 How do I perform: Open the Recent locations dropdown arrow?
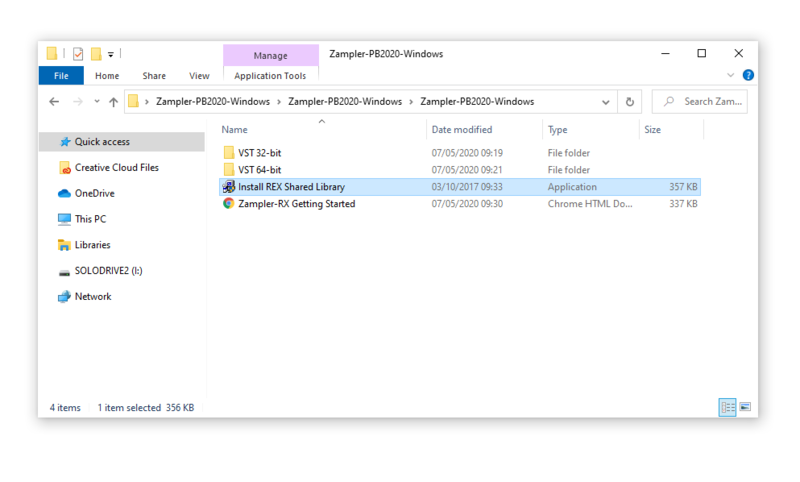tap(96, 102)
